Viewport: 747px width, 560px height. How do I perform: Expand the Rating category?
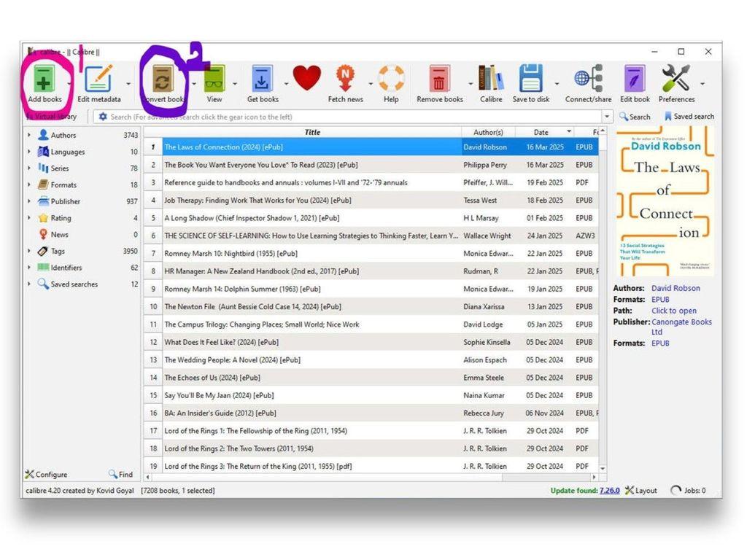coord(29,218)
